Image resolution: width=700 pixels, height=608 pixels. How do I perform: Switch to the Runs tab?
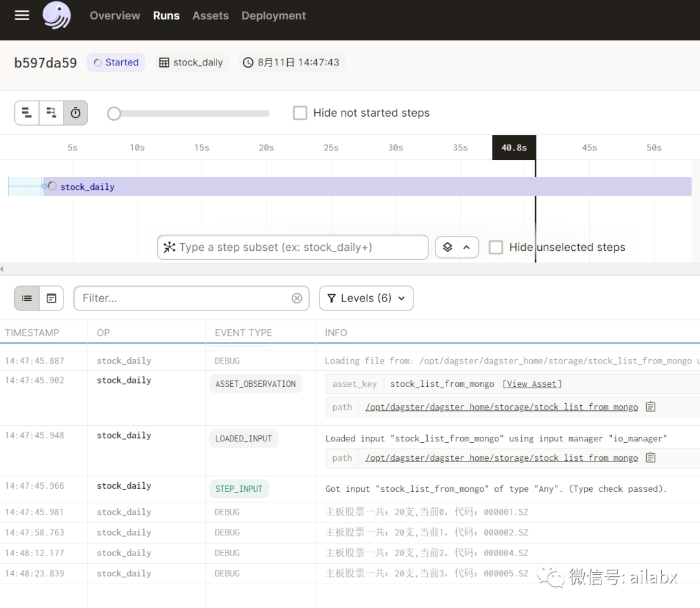pos(166,16)
